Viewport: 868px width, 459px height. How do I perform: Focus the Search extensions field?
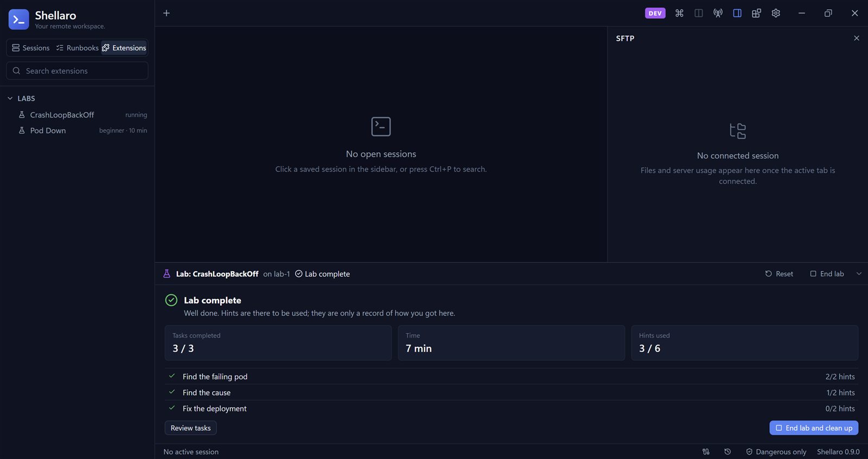pyautogui.click(x=77, y=71)
